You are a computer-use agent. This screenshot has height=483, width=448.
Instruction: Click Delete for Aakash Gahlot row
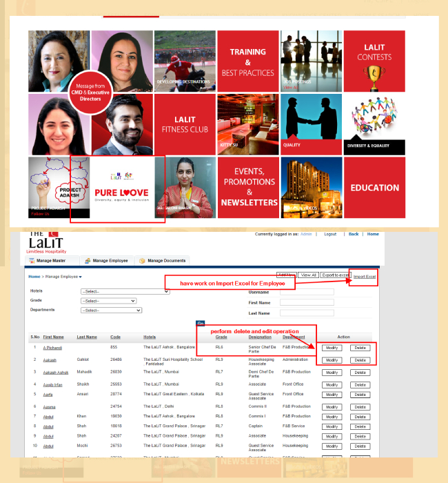[x=360, y=360]
